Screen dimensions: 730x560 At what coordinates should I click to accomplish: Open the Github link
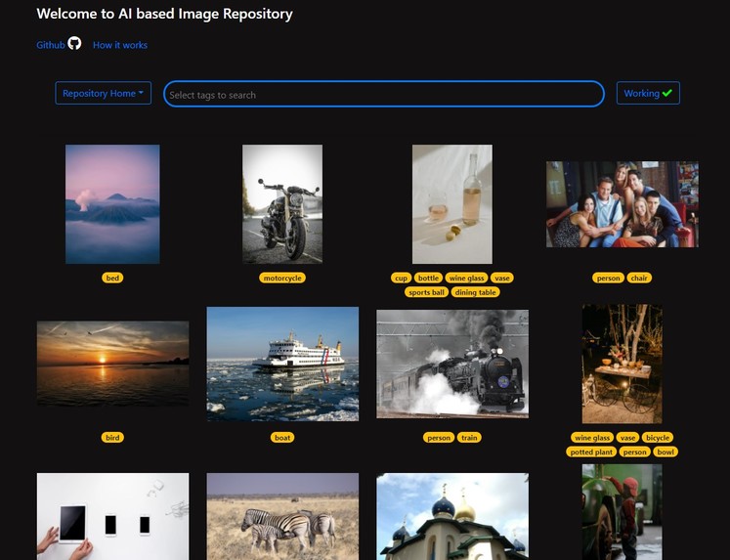point(51,45)
